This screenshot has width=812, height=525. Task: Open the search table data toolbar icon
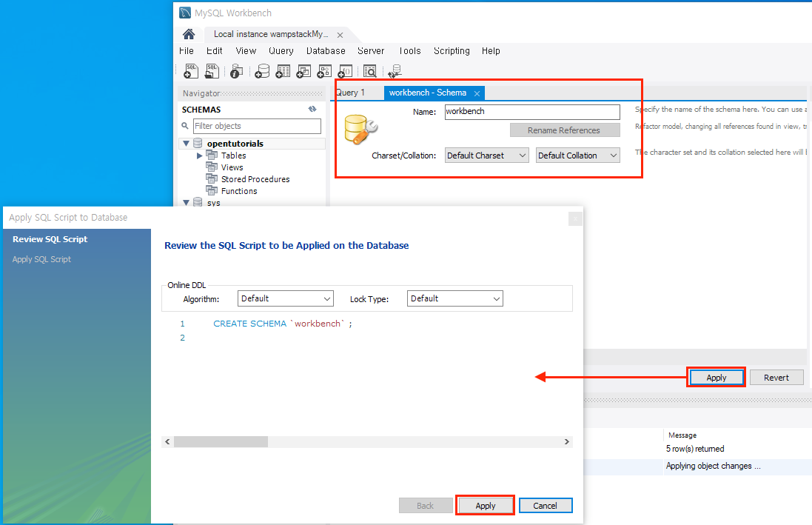tap(370, 71)
